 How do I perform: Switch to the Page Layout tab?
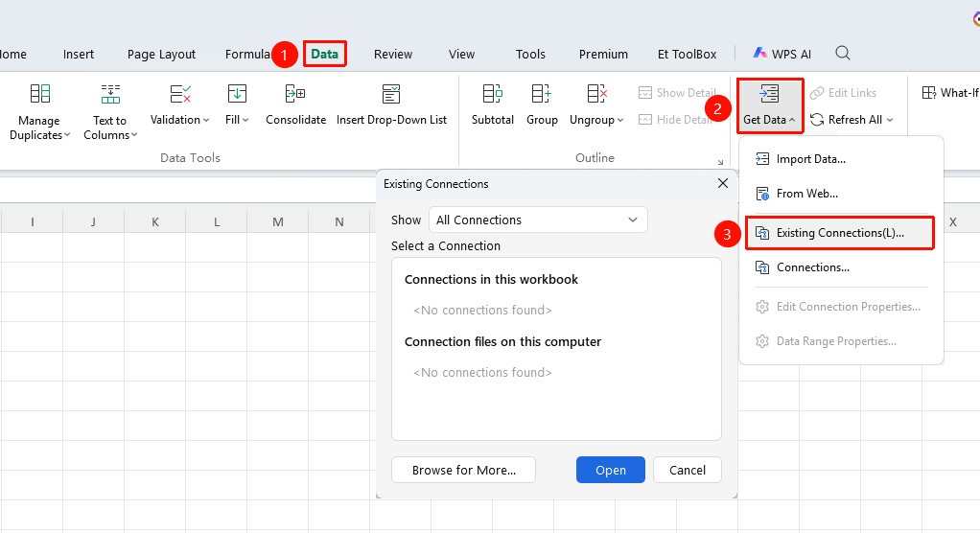161,55
